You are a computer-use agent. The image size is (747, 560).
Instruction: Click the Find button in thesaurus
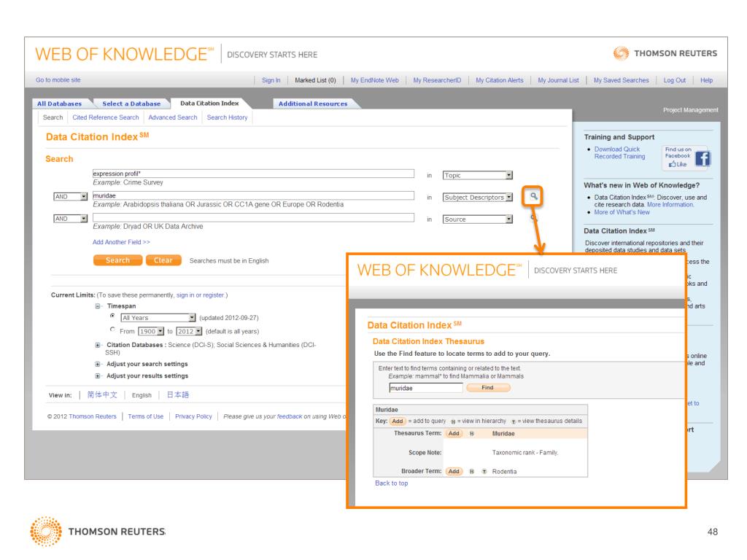(x=488, y=388)
